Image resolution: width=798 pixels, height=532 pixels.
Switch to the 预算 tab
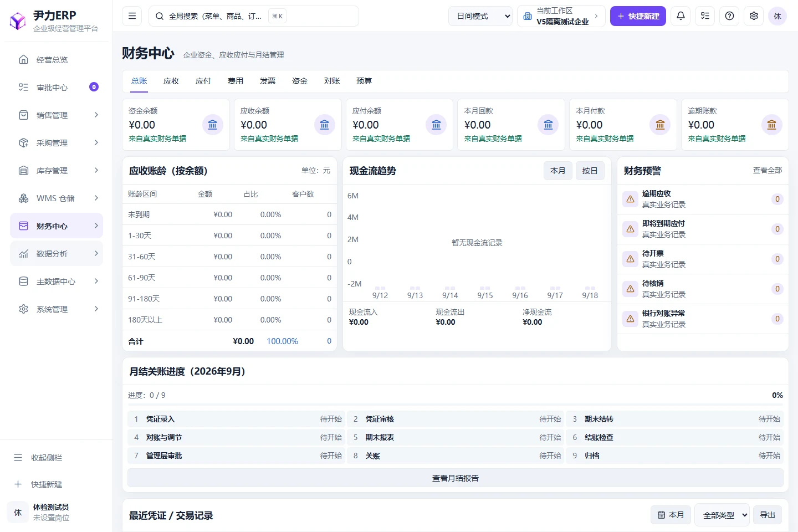click(x=364, y=81)
